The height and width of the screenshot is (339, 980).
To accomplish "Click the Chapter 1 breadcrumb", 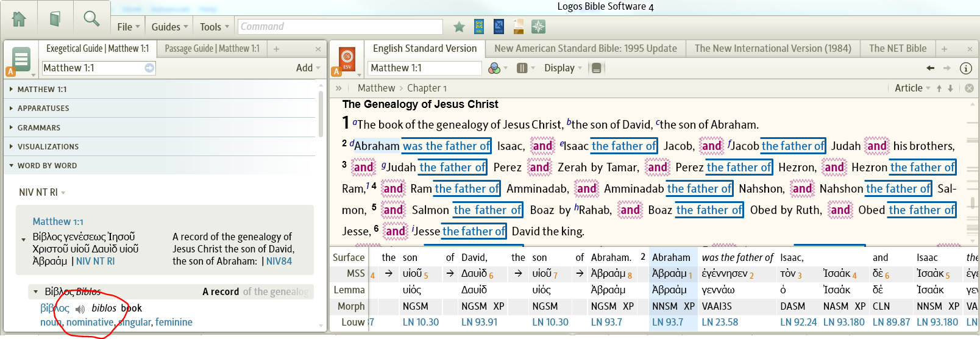I will tap(427, 88).
